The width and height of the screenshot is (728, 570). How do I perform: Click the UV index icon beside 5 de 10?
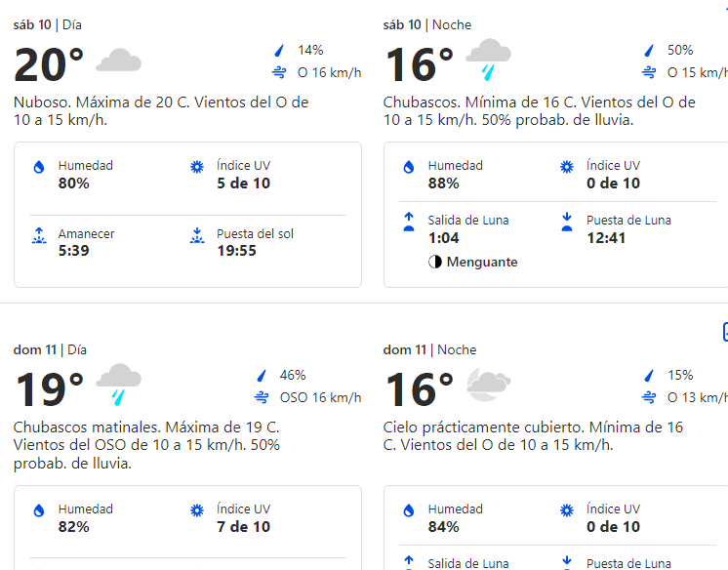coord(197,167)
